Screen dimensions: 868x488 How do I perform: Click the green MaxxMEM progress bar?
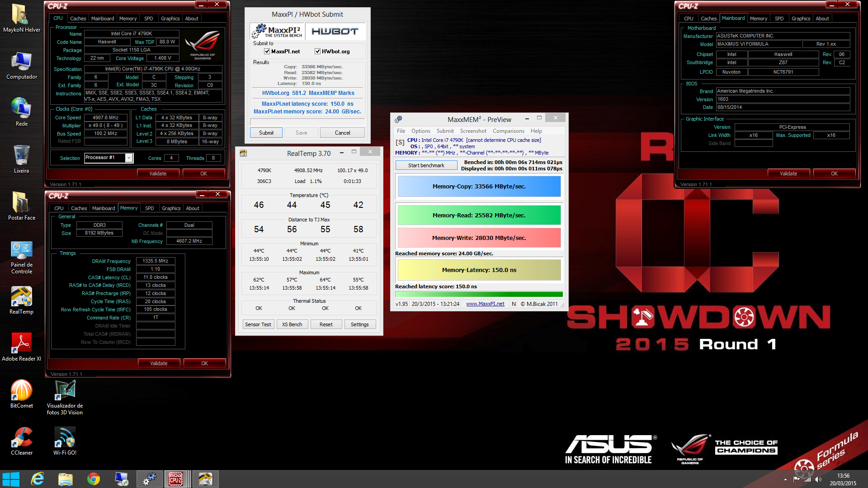click(479, 294)
